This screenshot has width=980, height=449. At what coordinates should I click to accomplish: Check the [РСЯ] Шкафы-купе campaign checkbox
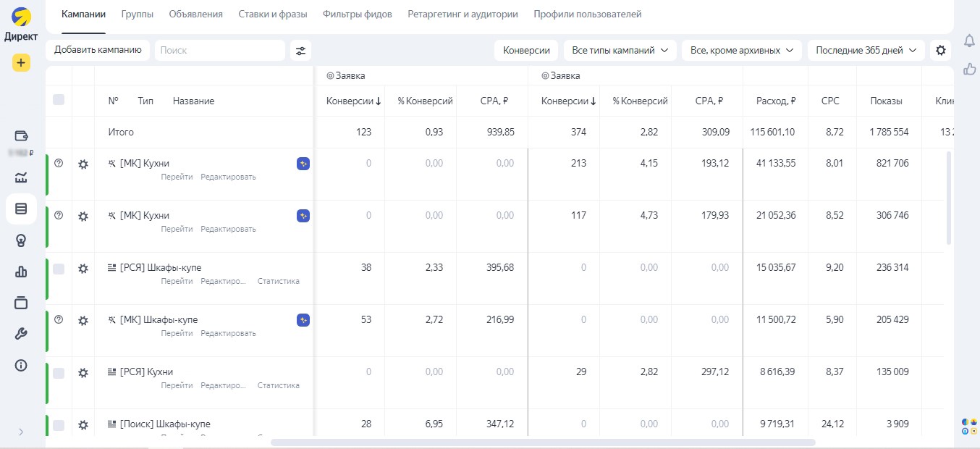pyautogui.click(x=59, y=269)
